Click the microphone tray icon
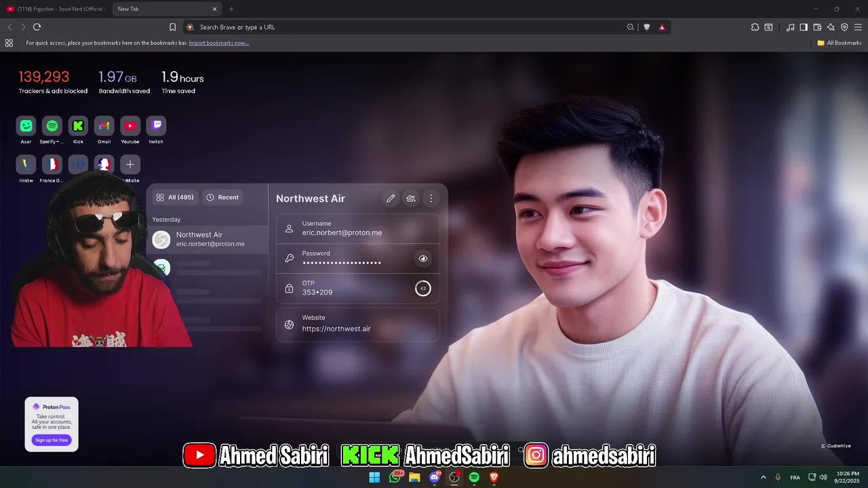Viewport: 868px width, 488px height. [x=778, y=477]
